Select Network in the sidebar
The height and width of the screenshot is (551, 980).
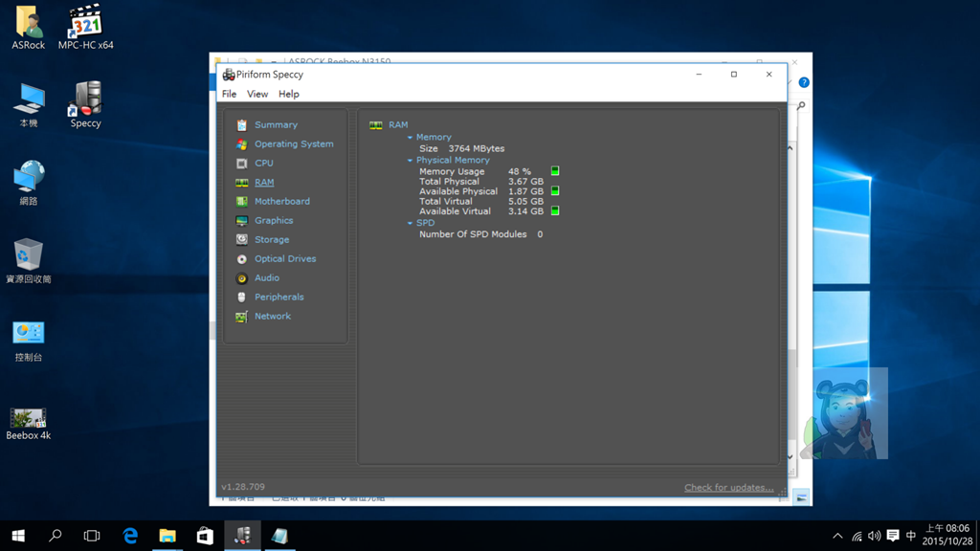272,317
